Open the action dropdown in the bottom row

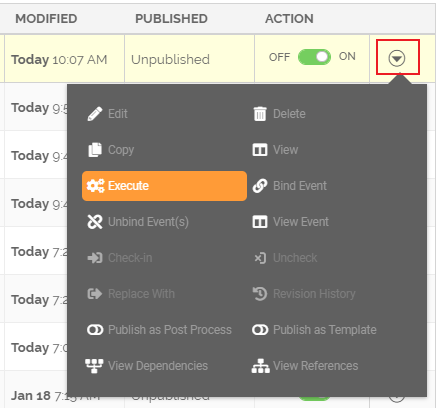point(397,398)
